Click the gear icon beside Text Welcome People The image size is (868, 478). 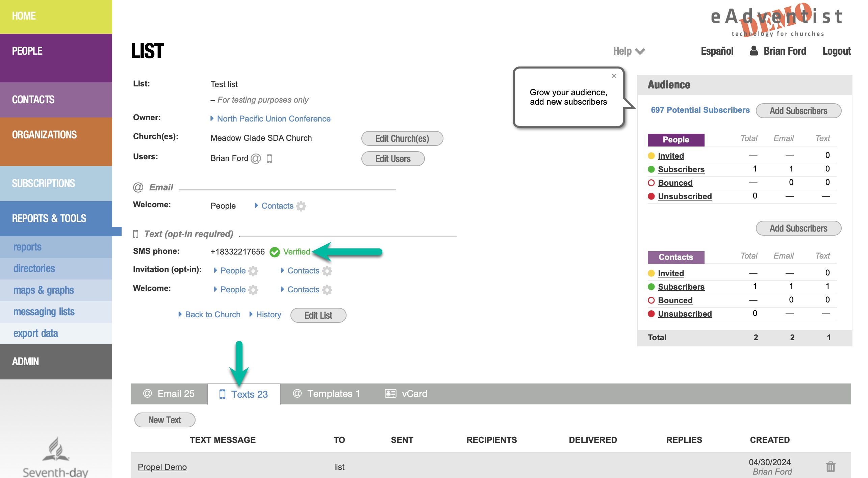coord(253,290)
